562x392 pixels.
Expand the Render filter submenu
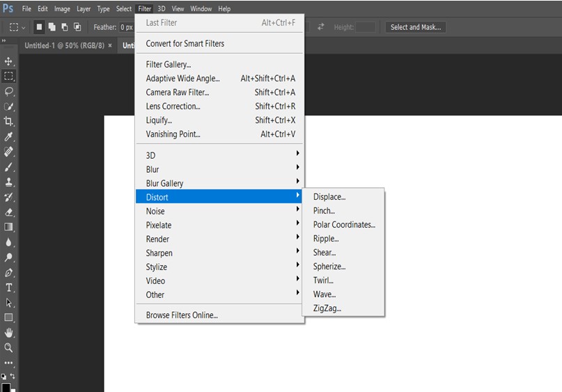(219, 239)
